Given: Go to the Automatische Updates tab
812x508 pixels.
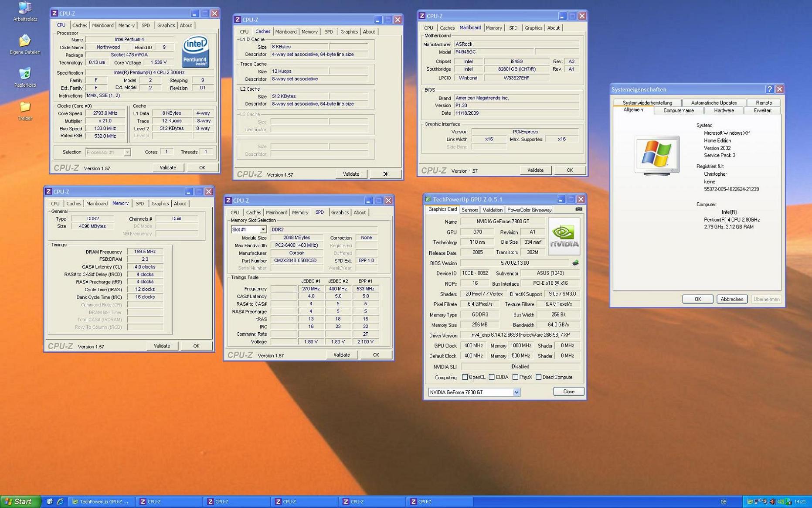Looking at the screenshot, I should 714,103.
